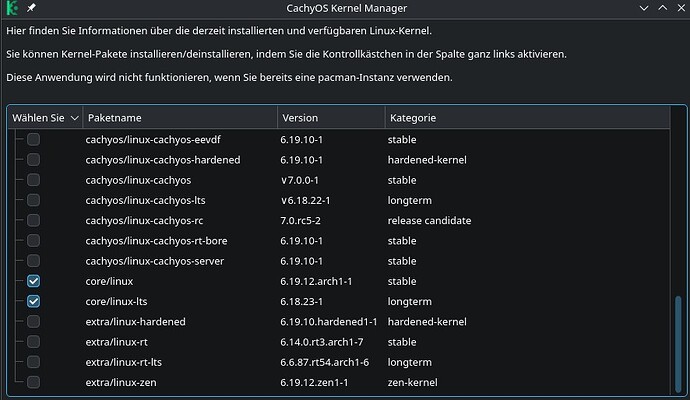Click version 6.18.23-1 cell

pyautogui.click(x=301, y=301)
